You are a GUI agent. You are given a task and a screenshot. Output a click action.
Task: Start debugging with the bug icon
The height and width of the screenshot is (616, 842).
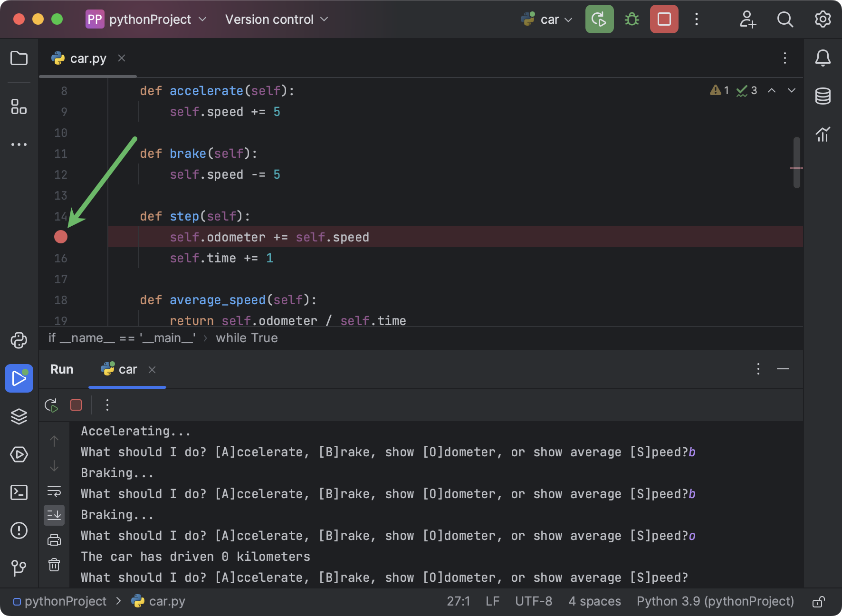[632, 19]
